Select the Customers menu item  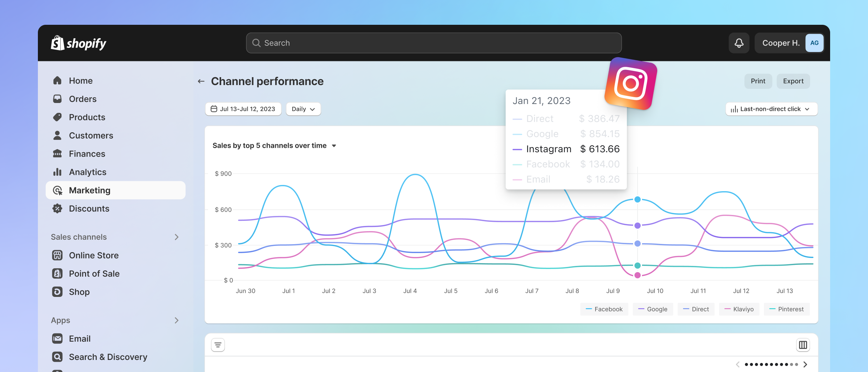pos(91,135)
